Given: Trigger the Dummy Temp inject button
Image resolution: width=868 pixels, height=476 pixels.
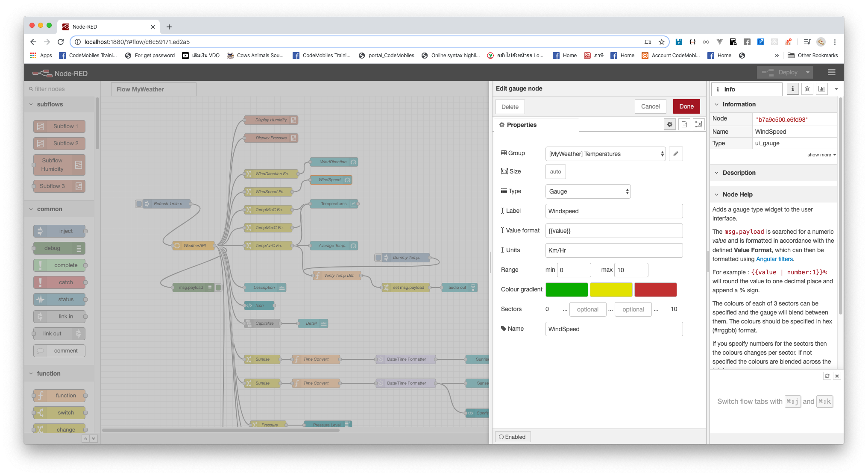Looking at the screenshot, I should [x=378, y=258].
